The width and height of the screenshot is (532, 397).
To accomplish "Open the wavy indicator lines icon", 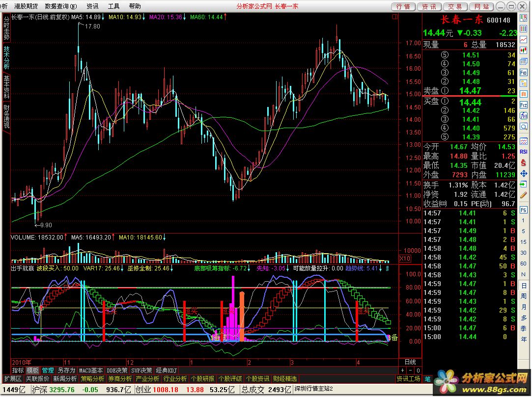I will coord(524,141).
